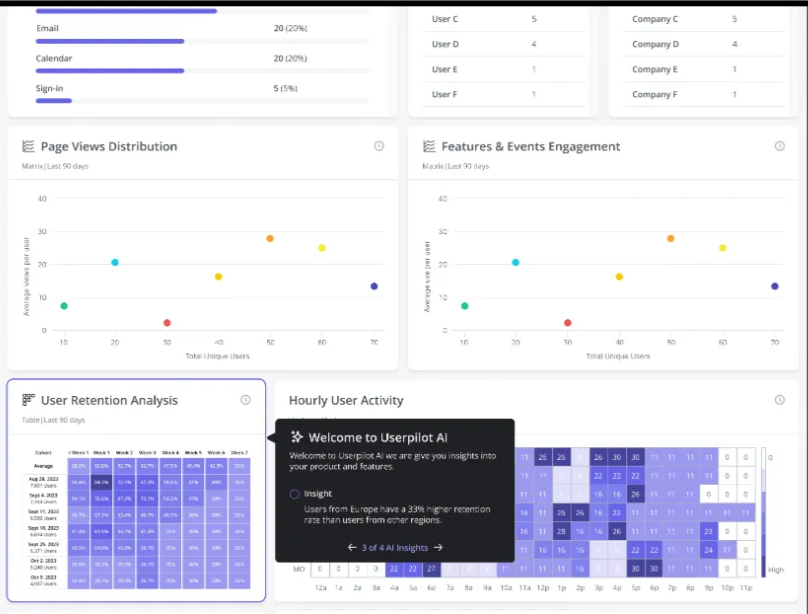
Task: Click the green dot in Page Views Distribution
Action: click(x=64, y=306)
